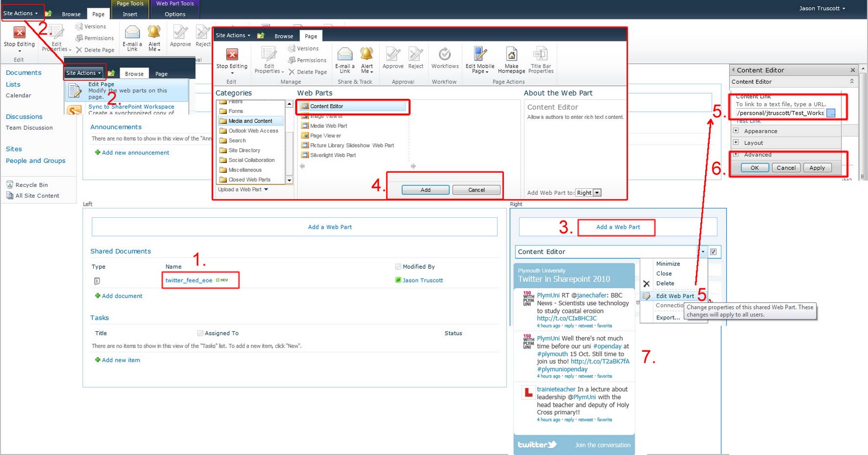
Task: Click the Make Homepage icon
Action: point(511,54)
